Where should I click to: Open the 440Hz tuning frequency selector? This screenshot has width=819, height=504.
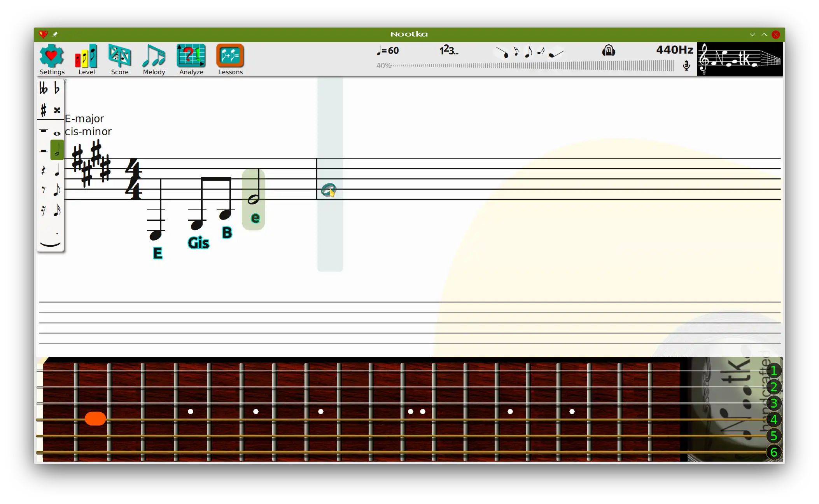pos(674,50)
